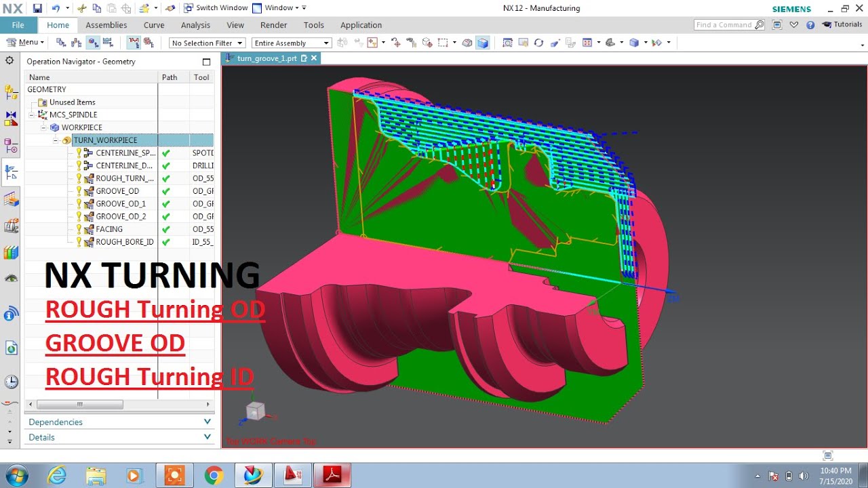
Task: Click the blue Help question mark icon
Action: [x=810, y=24]
